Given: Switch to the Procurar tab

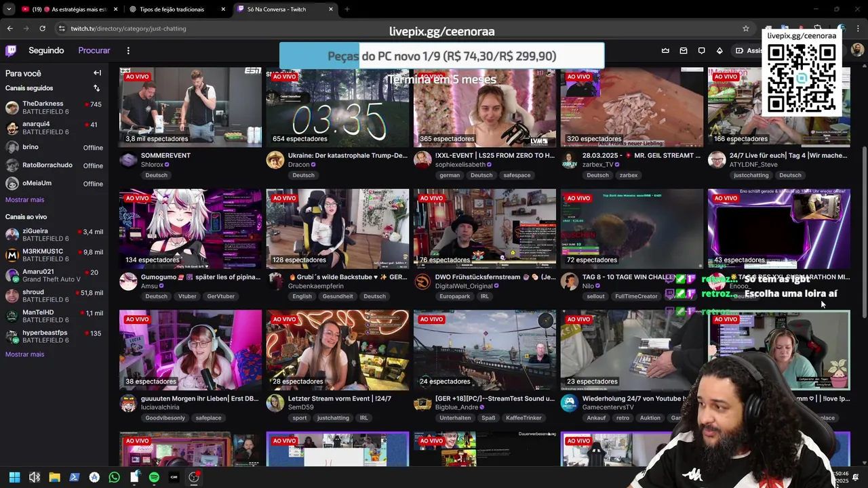Looking at the screenshot, I should pyautogui.click(x=94, y=50).
